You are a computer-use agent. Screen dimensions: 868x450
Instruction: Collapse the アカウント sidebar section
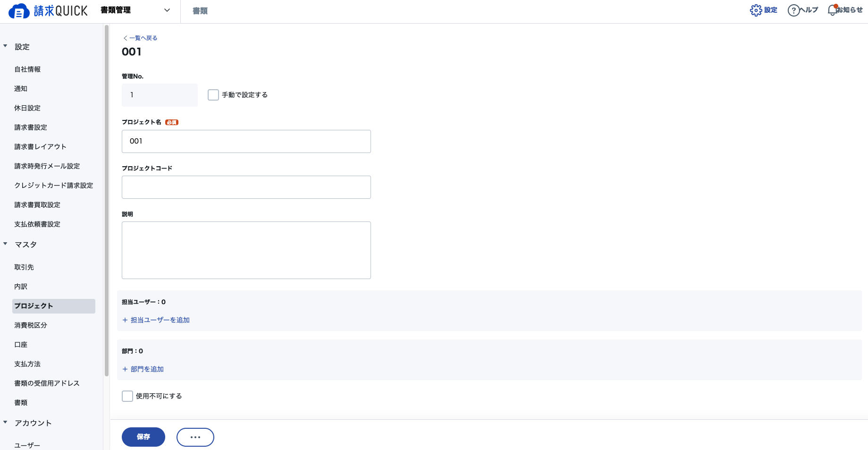pos(5,423)
